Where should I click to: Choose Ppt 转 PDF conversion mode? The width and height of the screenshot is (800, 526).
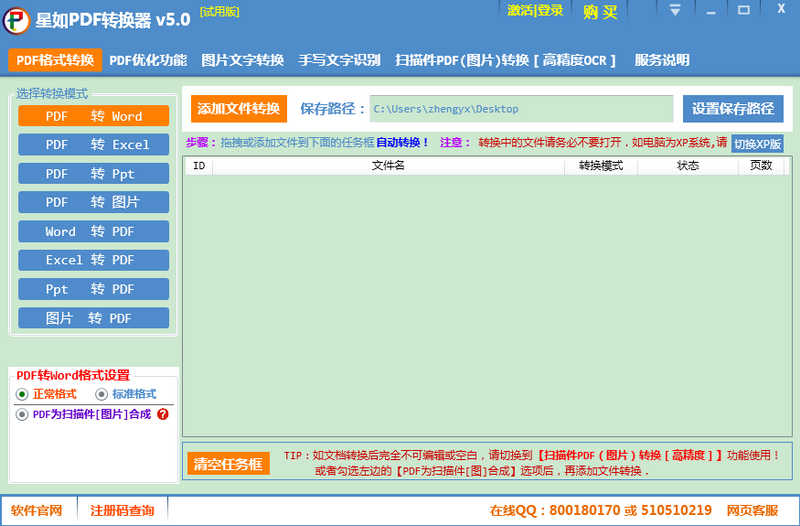coord(93,289)
